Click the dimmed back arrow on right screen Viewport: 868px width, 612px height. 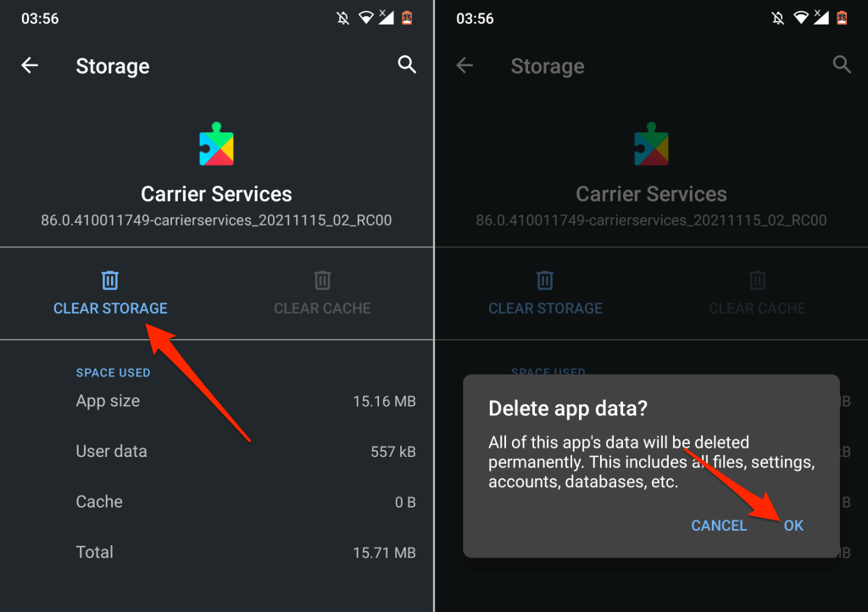pos(465,66)
